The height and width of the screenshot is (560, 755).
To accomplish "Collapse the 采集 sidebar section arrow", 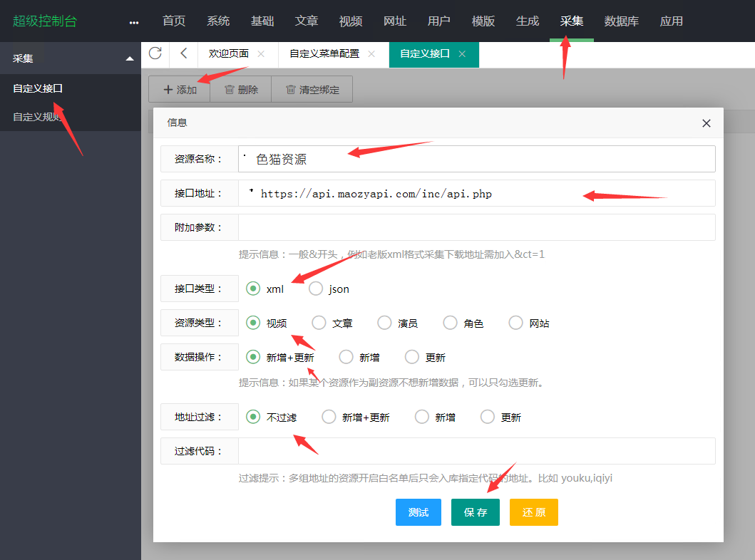I will (129, 58).
